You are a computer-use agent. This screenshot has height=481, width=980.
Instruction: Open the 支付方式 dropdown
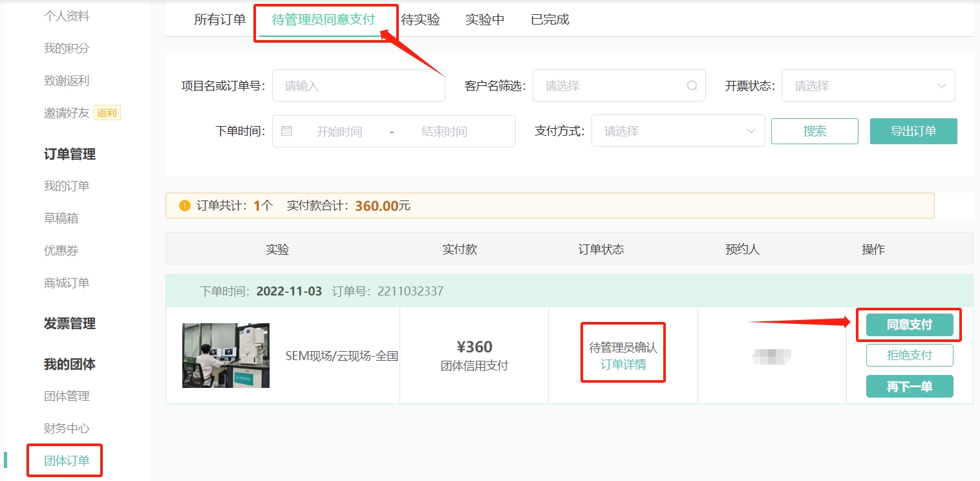(x=677, y=131)
